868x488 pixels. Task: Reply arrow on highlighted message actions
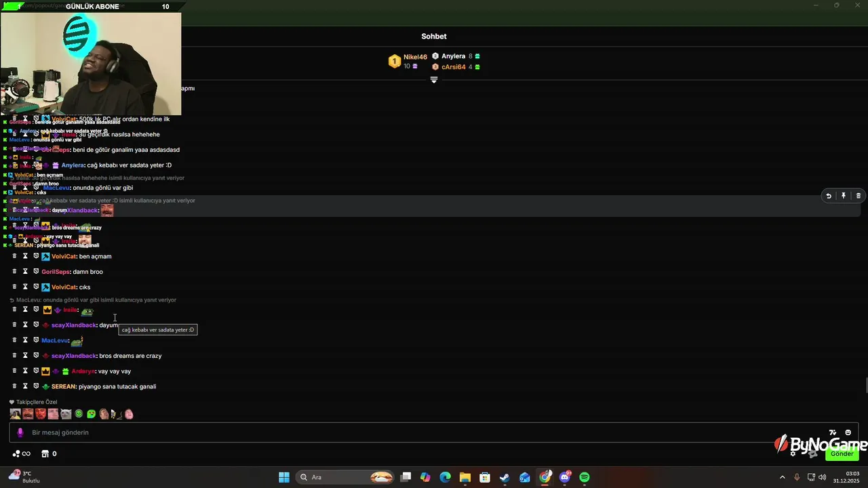click(x=828, y=196)
